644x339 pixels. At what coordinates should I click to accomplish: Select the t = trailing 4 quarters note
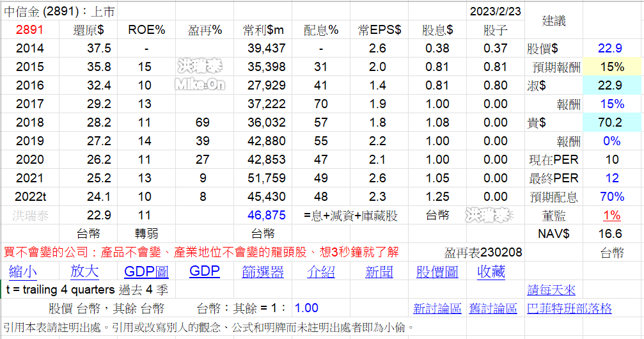pos(87,290)
